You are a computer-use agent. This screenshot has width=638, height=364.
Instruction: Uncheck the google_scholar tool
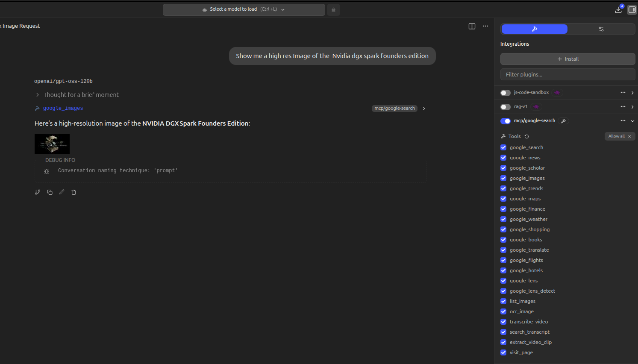[x=503, y=168]
